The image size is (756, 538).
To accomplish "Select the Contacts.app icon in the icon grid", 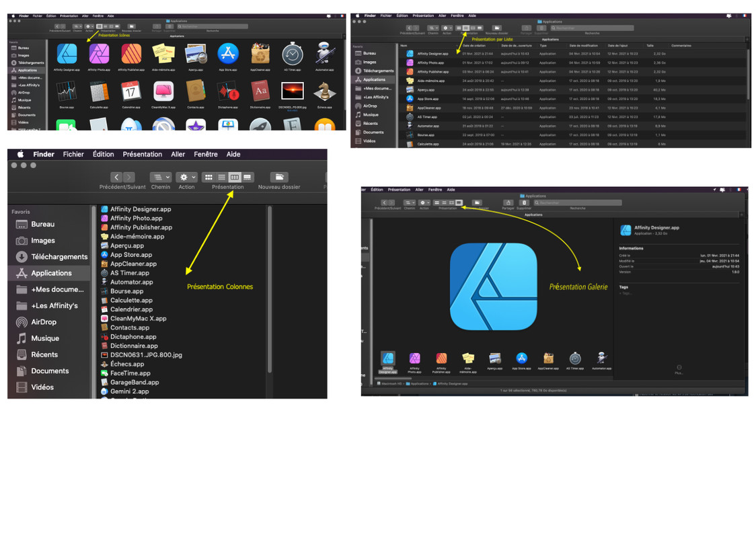I will point(196,91).
